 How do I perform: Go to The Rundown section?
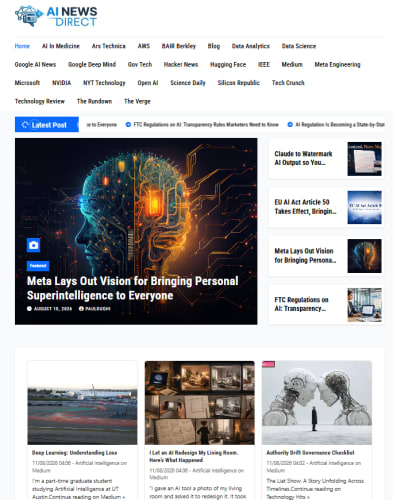click(94, 101)
